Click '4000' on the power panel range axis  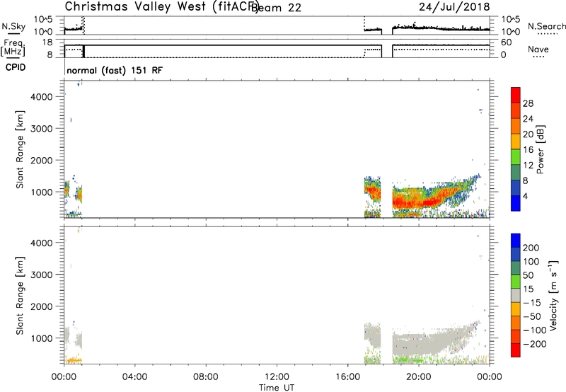point(41,97)
